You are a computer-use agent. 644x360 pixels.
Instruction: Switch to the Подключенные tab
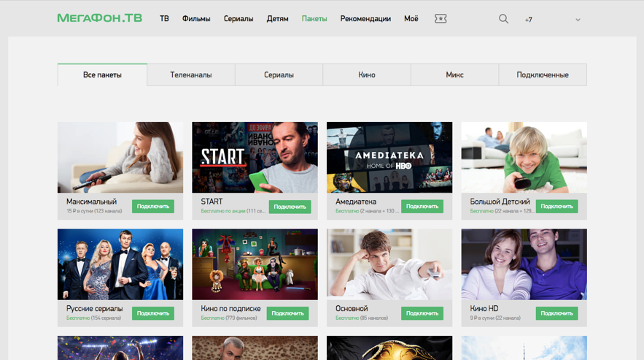(x=543, y=75)
